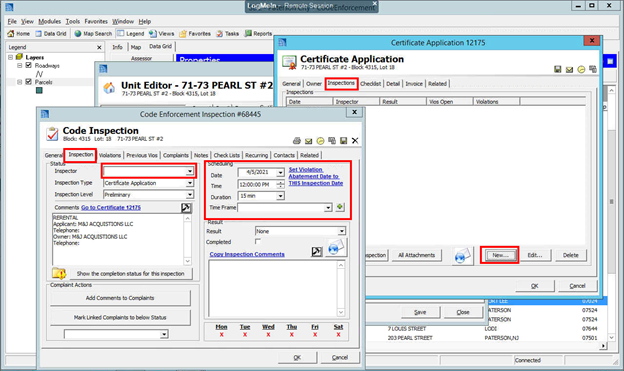The image size is (624, 371).
Task: Open Map Search in the toolbar
Action: coord(93,33)
